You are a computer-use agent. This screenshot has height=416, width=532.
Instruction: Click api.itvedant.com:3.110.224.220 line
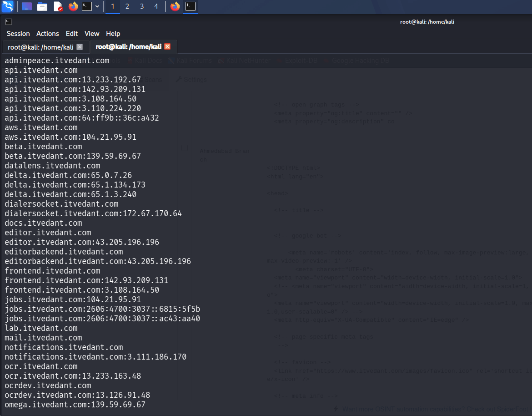(x=73, y=108)
